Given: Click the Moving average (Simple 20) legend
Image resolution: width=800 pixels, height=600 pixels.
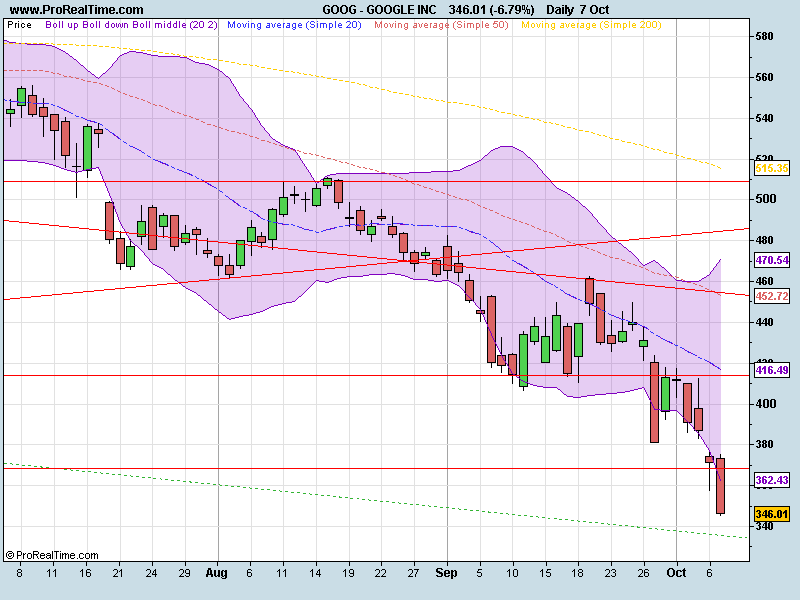Looking at the screenshot, I should click(294, 25).
